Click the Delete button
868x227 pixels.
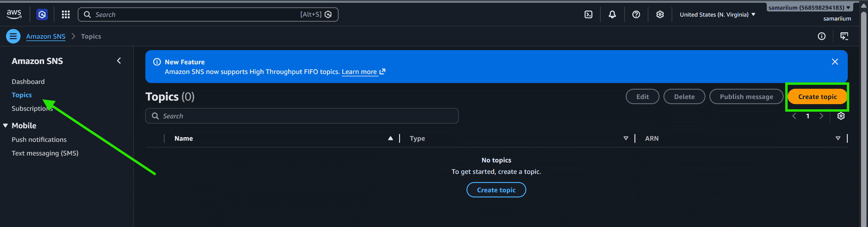684,97
